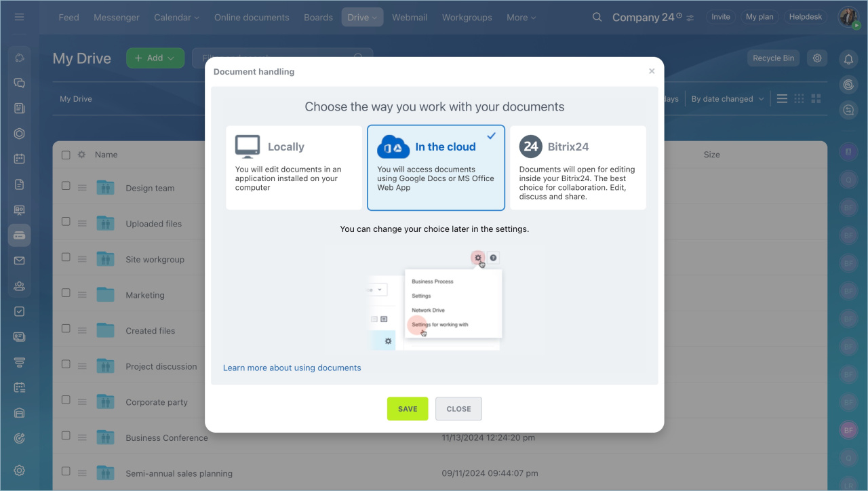Check the Corporate party row checkbox
The width and height of the screenshot is (868, 491).
tap(66, 399)
